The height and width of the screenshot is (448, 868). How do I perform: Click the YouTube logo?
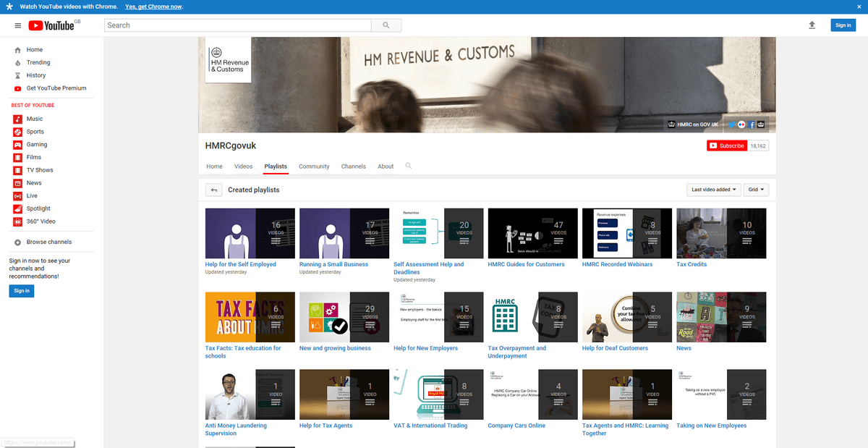point(51,25)
